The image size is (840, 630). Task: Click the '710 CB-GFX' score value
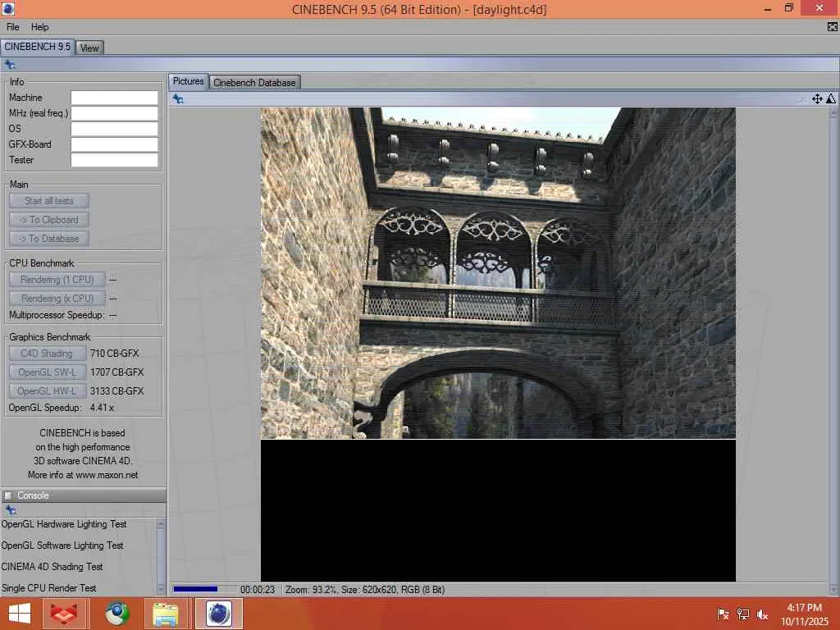115,354
